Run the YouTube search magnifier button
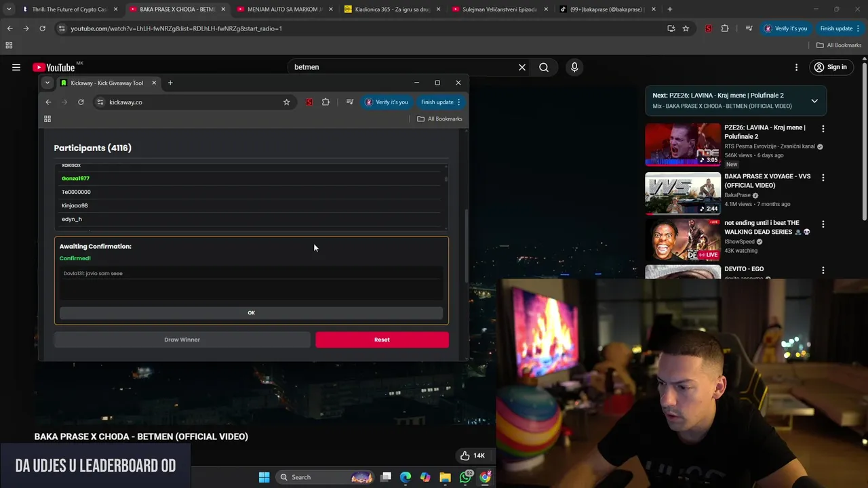868x488 pixels. point(544,67)
